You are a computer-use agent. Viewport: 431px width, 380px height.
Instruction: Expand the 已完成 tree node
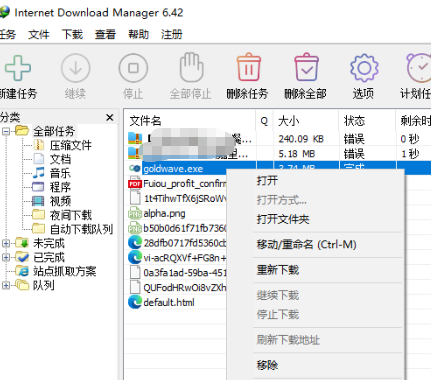coord(6,257)
